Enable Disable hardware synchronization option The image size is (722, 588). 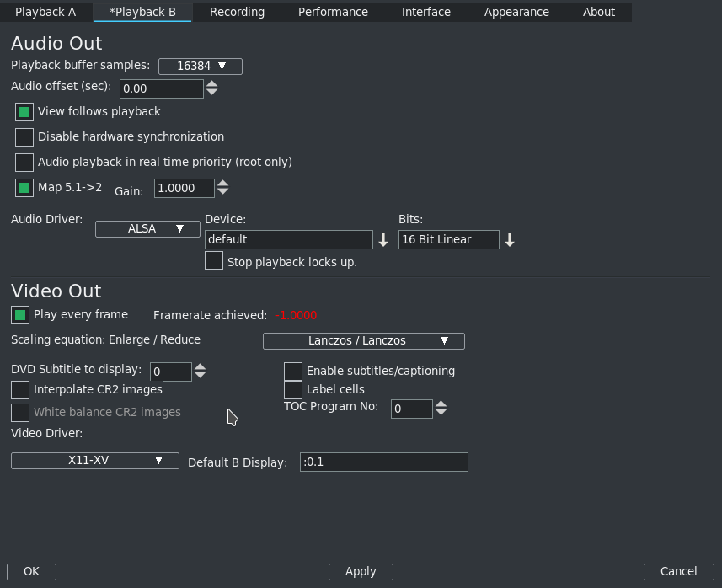pos(24,137)
